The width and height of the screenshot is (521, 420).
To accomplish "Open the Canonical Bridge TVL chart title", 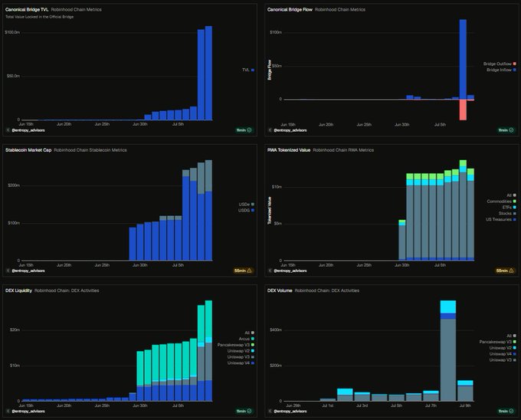I will [27, 10].
